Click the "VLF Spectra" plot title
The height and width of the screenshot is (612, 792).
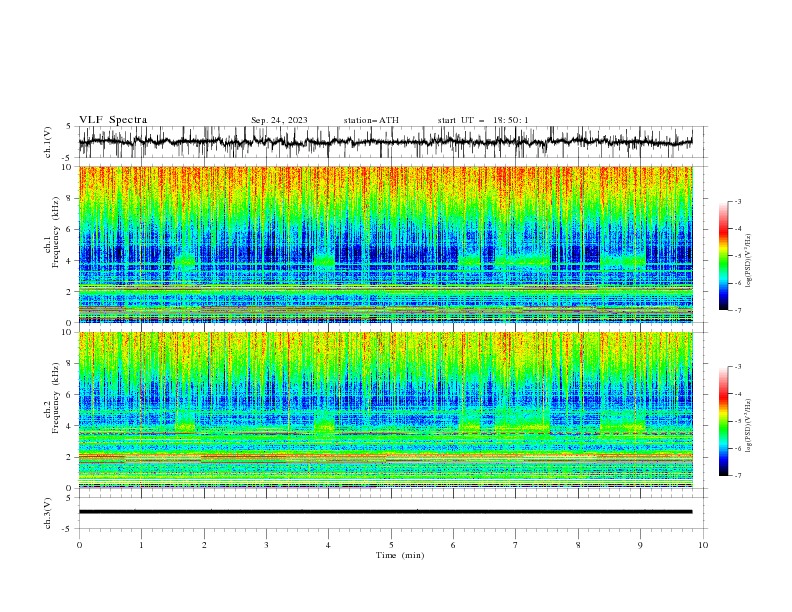point(113,120)
